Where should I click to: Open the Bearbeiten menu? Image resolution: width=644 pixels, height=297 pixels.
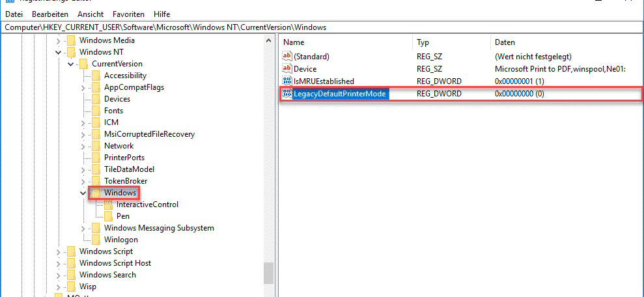click(50, 14)
